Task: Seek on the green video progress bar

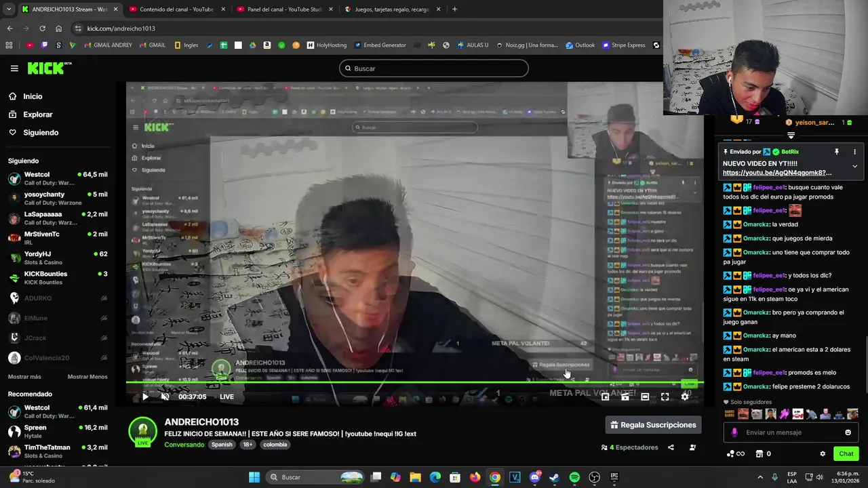Action: pos(415,382)
